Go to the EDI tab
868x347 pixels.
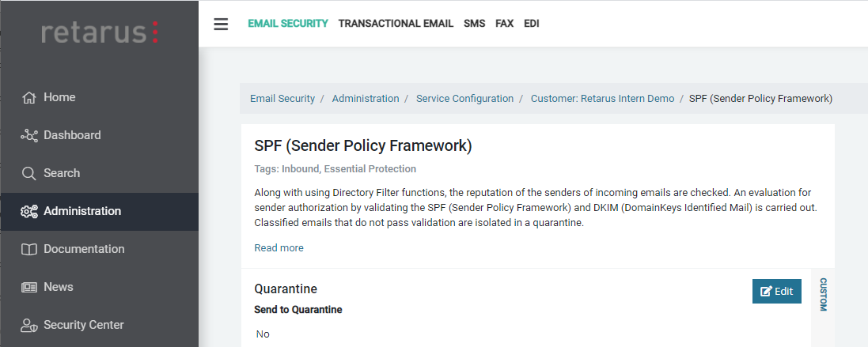pyautogui.click(x=532, y=24)
